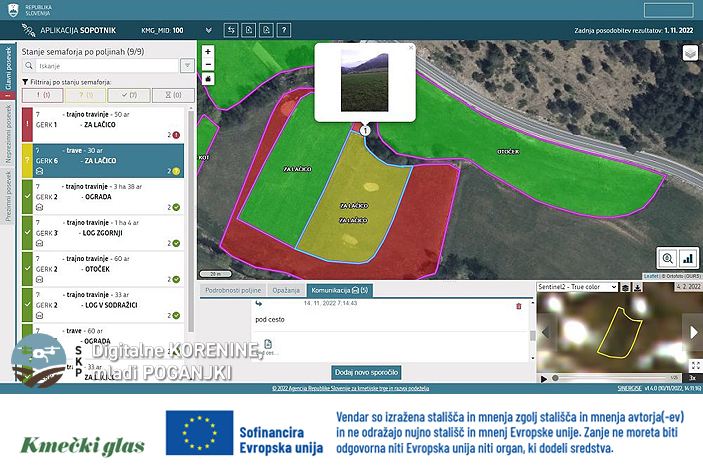Zoom out the map with minus button
Image resolution: width=703 pixels, height=468 pixels.
pyautogui.click(x=208, y=65)
